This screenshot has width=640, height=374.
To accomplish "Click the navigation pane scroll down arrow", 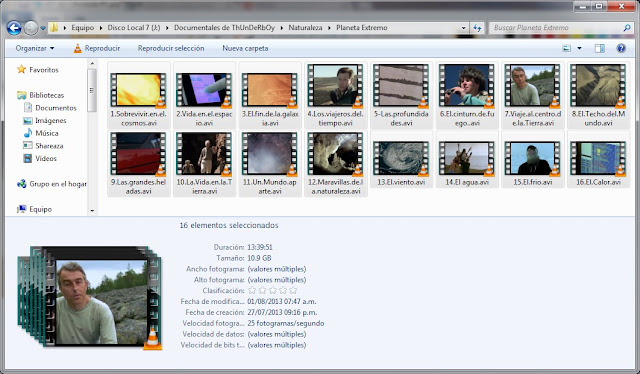I will pos(92,211).
